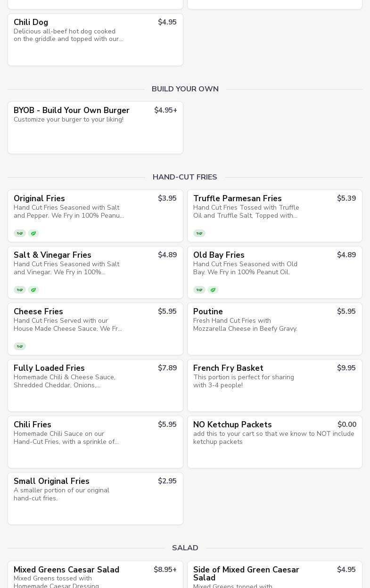Viewport: 370px width, 588px height.
Task: Select the Chili Dog menu item
Action: pyautogui.click(x=95, y=40)
